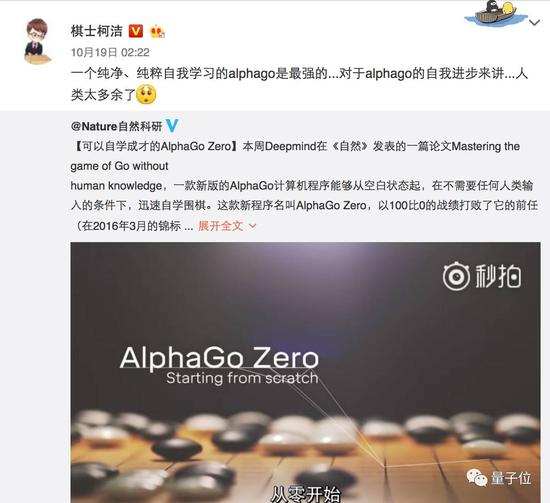
Task: Click the chevron next to 展开全文
Action: point(253,226)
